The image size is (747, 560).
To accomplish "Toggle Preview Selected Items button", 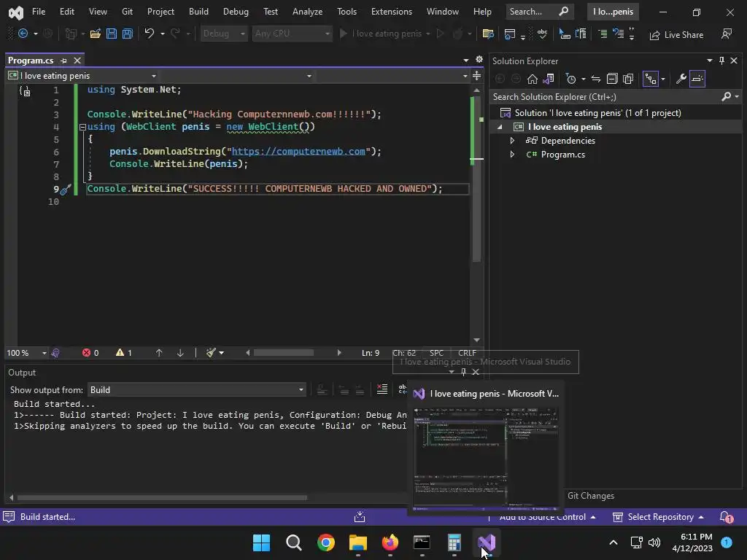I will tap(697, 79).
